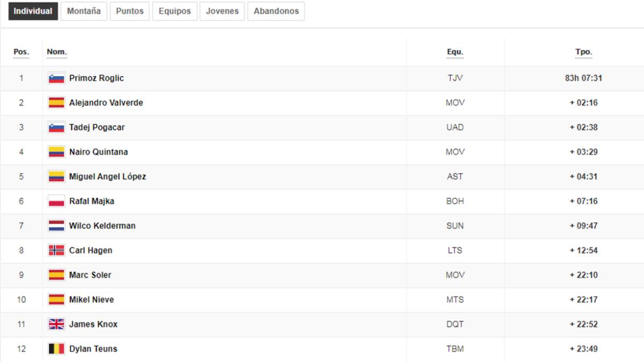
Task: Select the Individual tab
Action: 33,11
